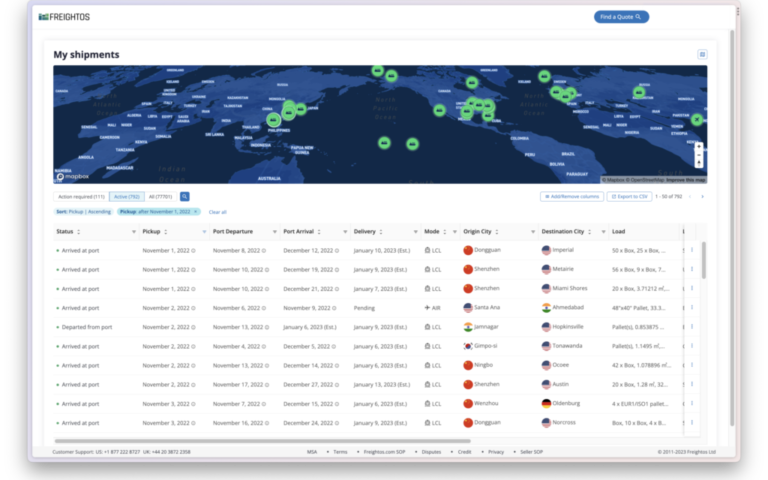
Task: Click the Clear all filters link
Action: (217, 212)
